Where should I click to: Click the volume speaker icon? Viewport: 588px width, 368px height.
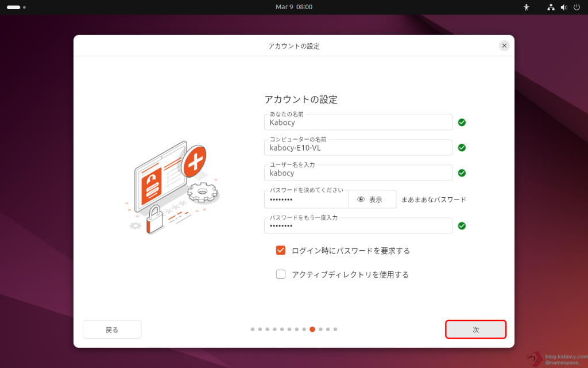coord(563,7)
